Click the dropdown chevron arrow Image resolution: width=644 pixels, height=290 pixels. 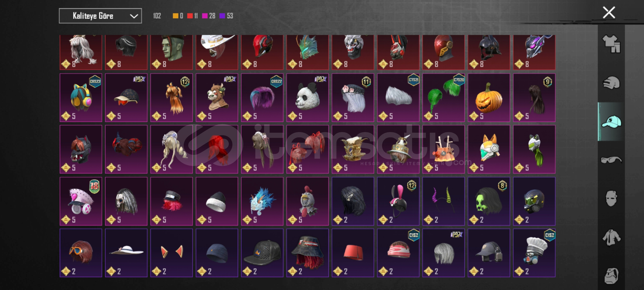(134, 16)
